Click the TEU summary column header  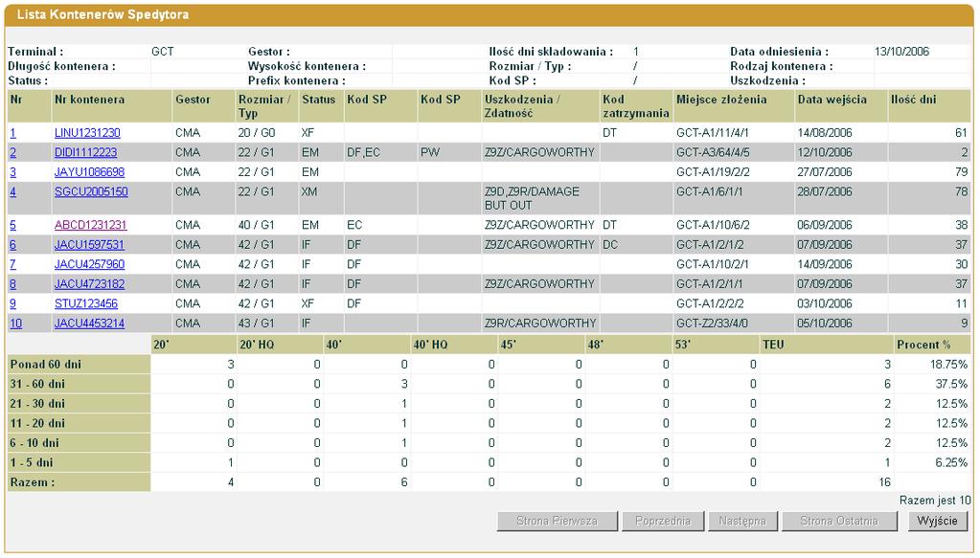tap(827, 345)
